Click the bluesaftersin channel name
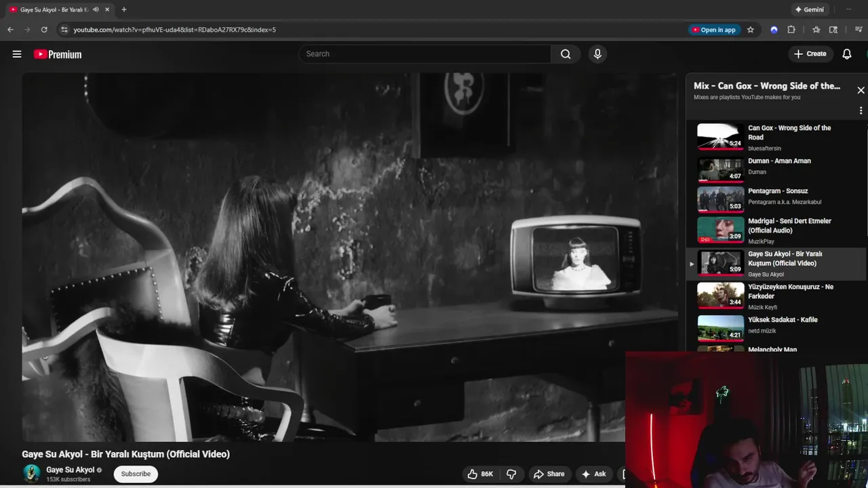The width and height of the screenshot is (868, 488). 764,148
